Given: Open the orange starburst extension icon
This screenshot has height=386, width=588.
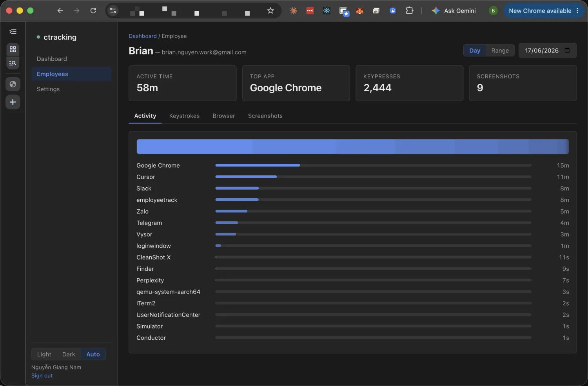Looking at the screenshot, I should (294, 11).
